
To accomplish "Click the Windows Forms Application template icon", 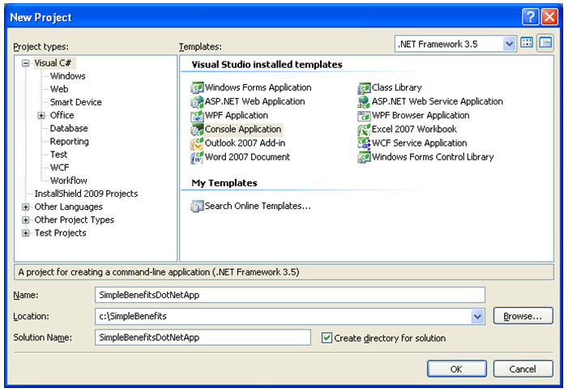I will coord(197,87).
